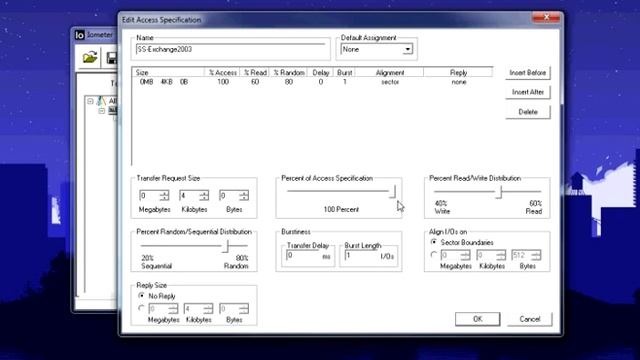Collapse All Managers tree node in Iometer

coord(90,101)
